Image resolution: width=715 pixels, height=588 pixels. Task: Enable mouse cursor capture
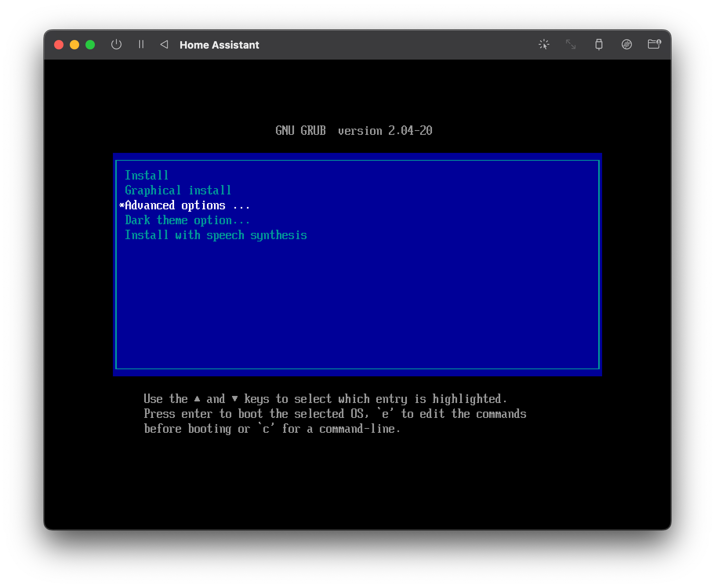pyautogui.click(x=544, y=44)
